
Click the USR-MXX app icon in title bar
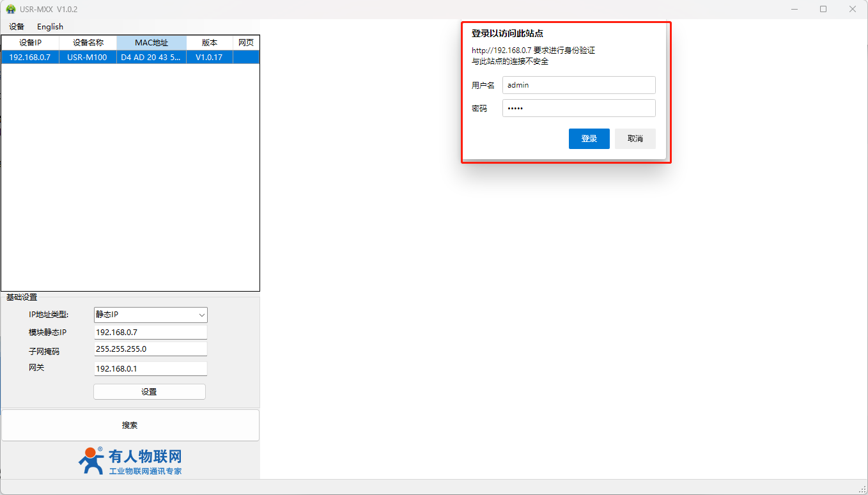click(x=11, y=10)
